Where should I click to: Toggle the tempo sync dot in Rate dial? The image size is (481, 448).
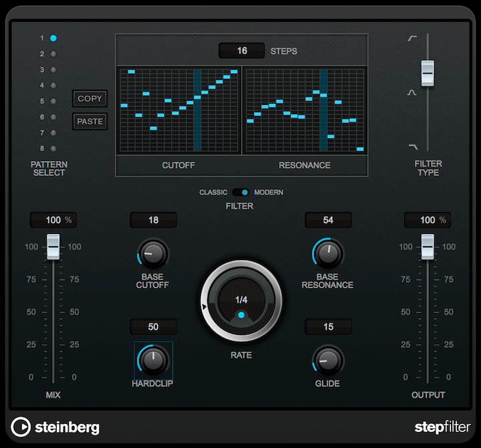point(241,315)
